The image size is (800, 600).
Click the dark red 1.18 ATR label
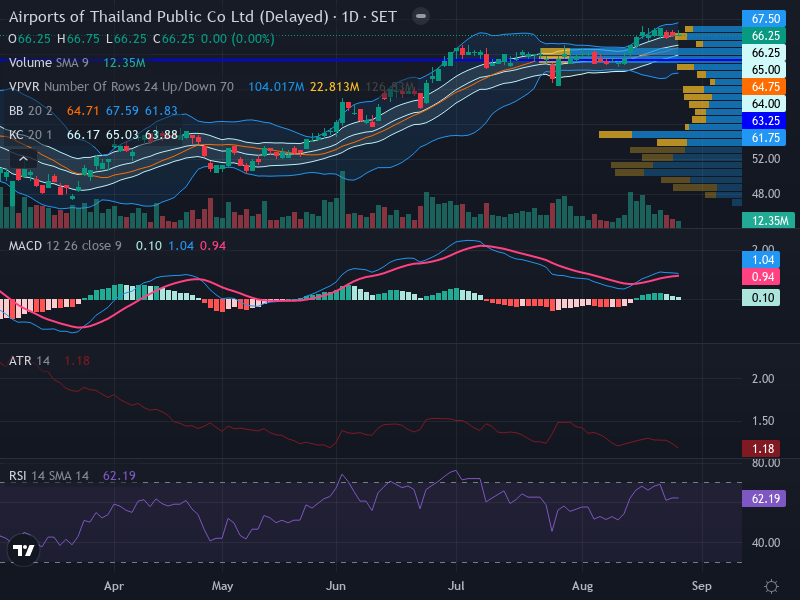pyautogui.click(x=761, y=449)
